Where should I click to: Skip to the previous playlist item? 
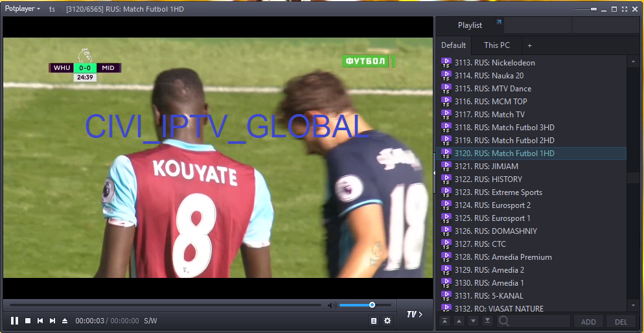click(x=40, y=321)
